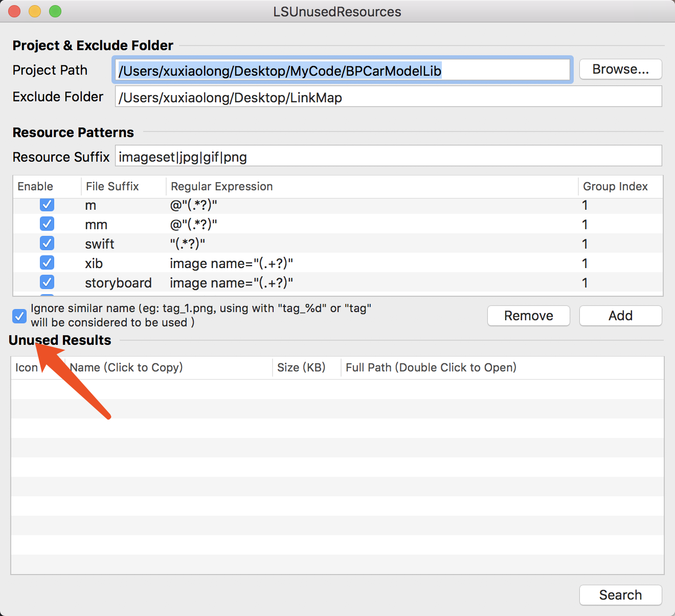Viewport: 675px width, 616px height.
Task: Select the 'swift' file suffix cell
Action: point(100,244)
